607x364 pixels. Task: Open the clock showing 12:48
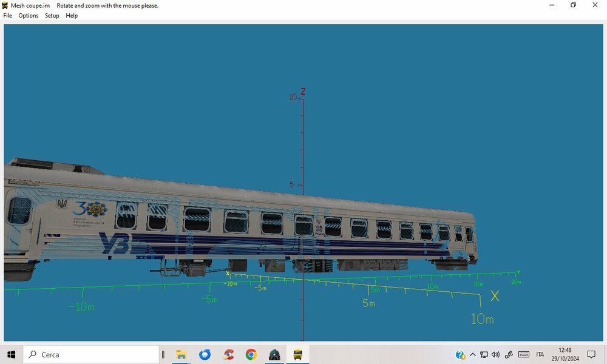[x=565, y=354]
